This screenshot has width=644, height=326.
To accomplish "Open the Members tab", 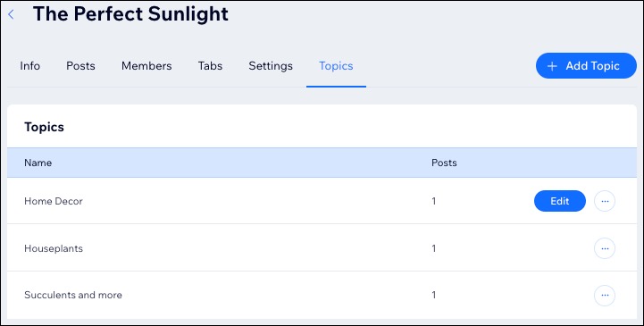I will pyautogui.click(x=146, y=66).
